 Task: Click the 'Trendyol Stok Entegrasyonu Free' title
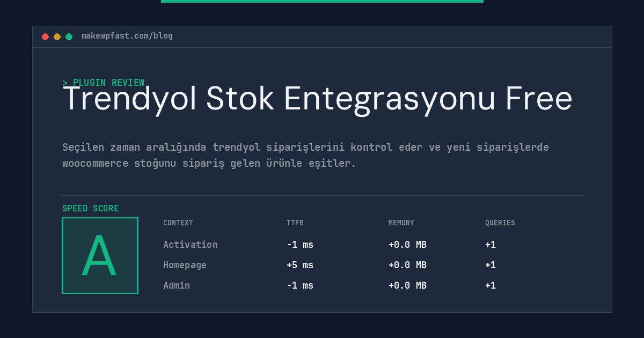point(317,100)
